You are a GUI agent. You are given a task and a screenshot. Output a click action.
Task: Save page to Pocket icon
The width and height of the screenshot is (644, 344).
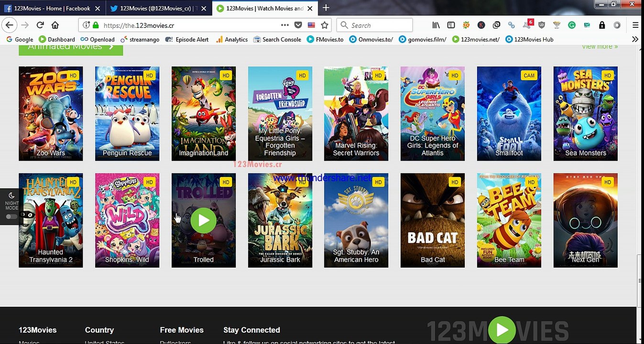click(x=298, y=25)
